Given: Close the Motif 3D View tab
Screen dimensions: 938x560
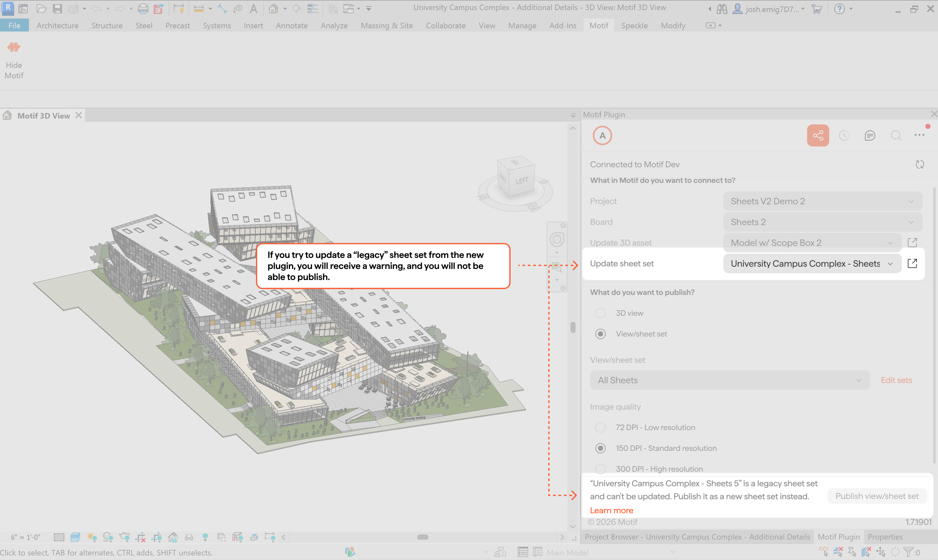Looking at the screenshot, I should pyautogui.click(x=79, y=115).
